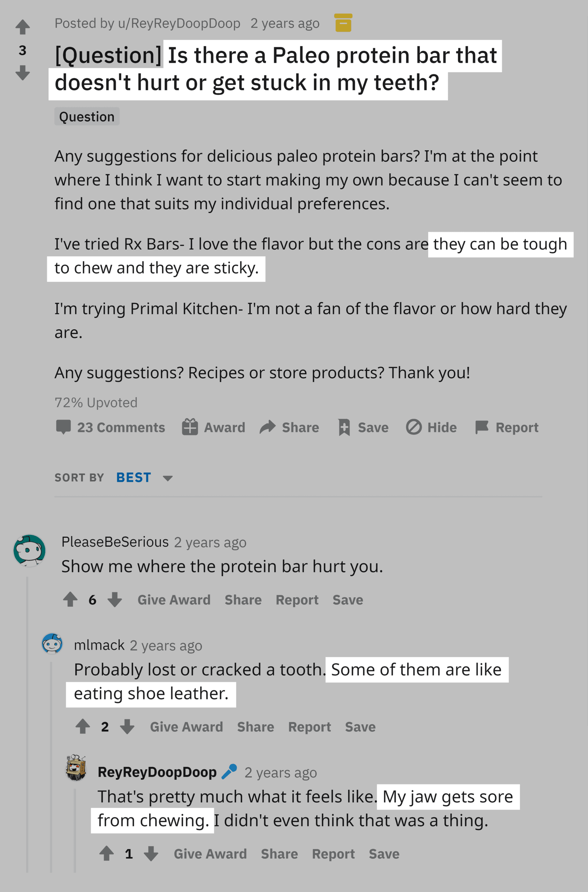Click the yellow archived post icon
Screen dimensions: 588x892
[x=343, y=23]
